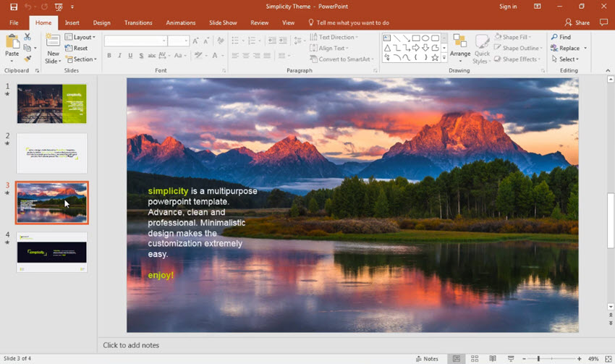This screenshot has width=615, height=364.
Task: Click Increase Font Size icon
Action: (x=195, y=41)
